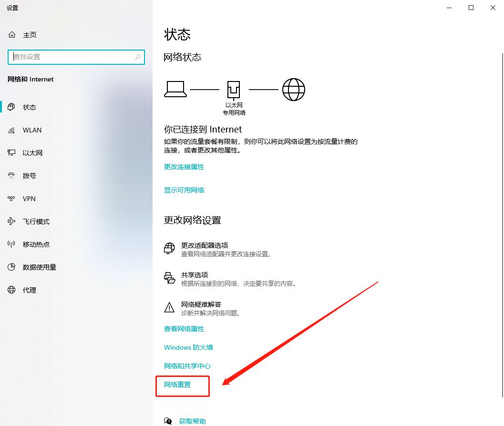
Task: Click the 拨号 dial-up icon
Action: [x=11, y=176]
